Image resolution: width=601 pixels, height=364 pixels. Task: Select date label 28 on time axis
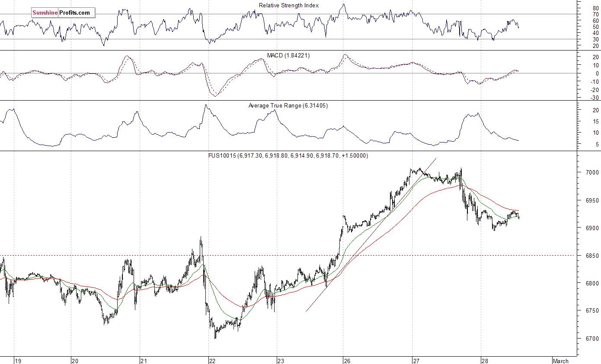click(485, 361)
